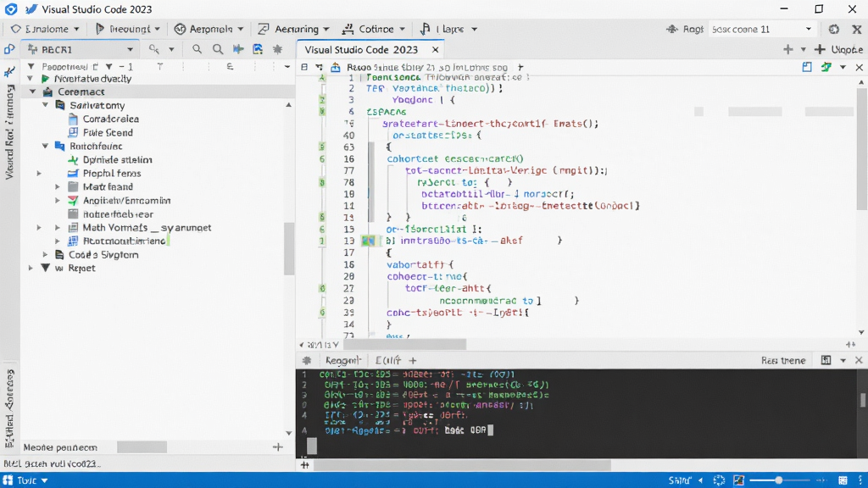Viewport: 868px width, 488px height.
Task: Click the sidebar pin icon below it
Action: [9, 72]
